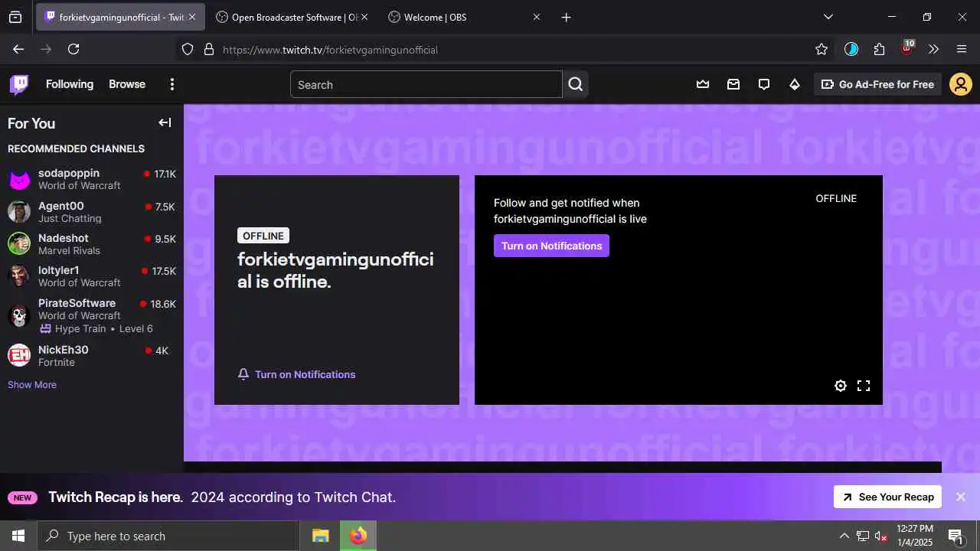Open the Following page
Image resolution: width=980 pixels, height=551 pixels.
pos(70,84)
